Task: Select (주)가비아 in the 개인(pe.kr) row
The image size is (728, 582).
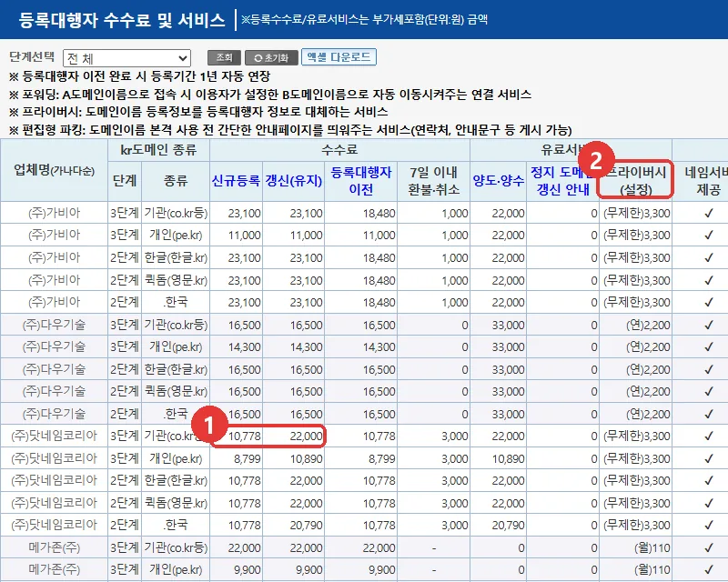Action: click(54, 235)
